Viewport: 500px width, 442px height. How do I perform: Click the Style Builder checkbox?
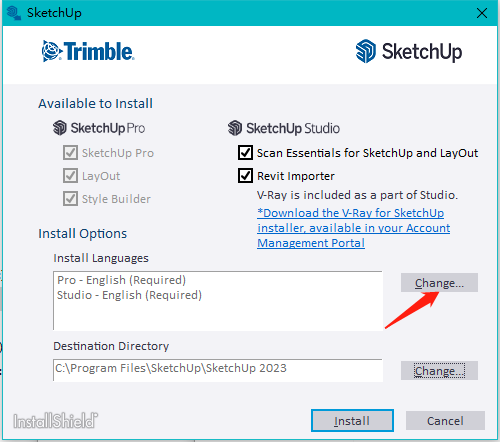click(x=70, y=199)
